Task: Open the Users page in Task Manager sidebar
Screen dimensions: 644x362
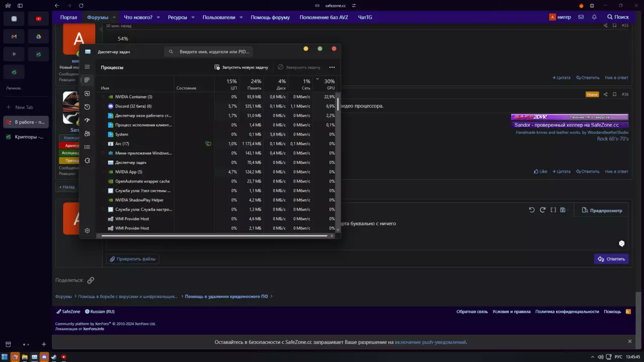Action: click(x=87, y=134)
